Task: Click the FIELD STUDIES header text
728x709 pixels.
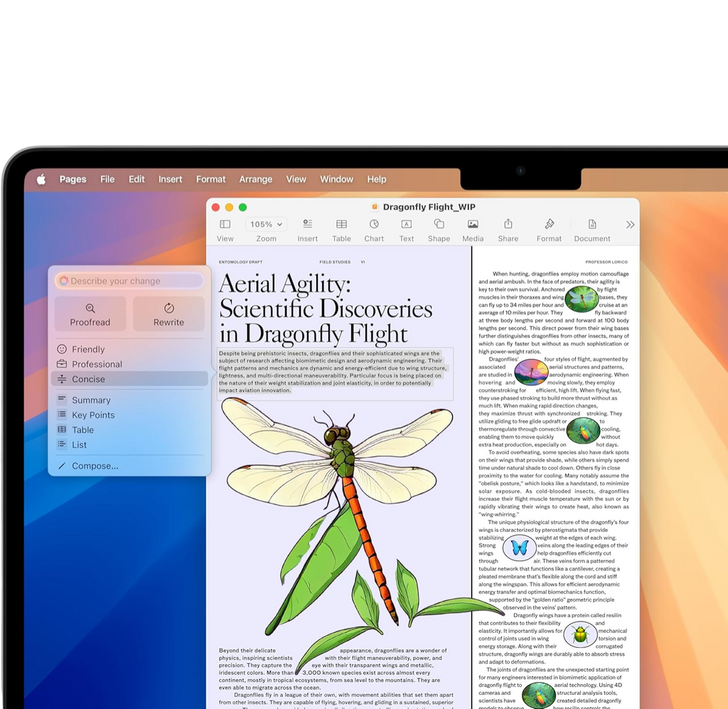Action: coord(335,262)
